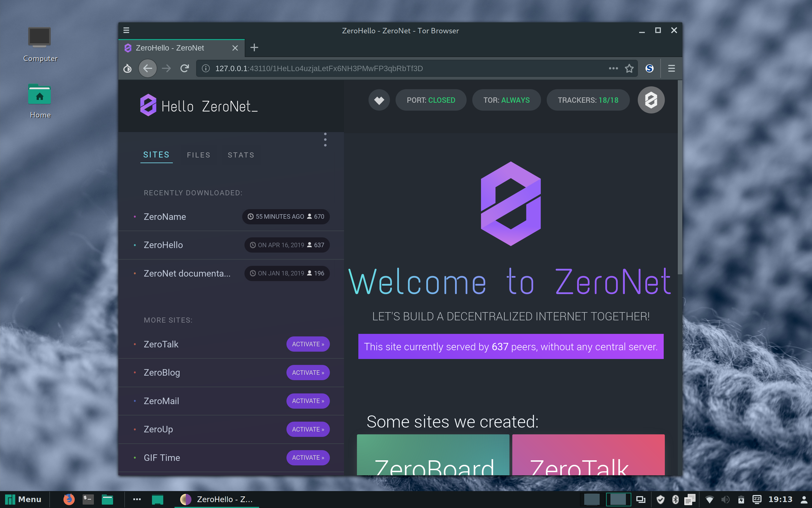Switch to first workspace in the pager
812x508 pixels.
(x=592, y=499)
